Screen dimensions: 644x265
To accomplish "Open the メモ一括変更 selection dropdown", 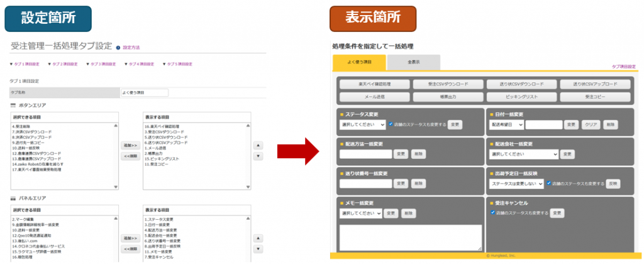I will (362, 214).
